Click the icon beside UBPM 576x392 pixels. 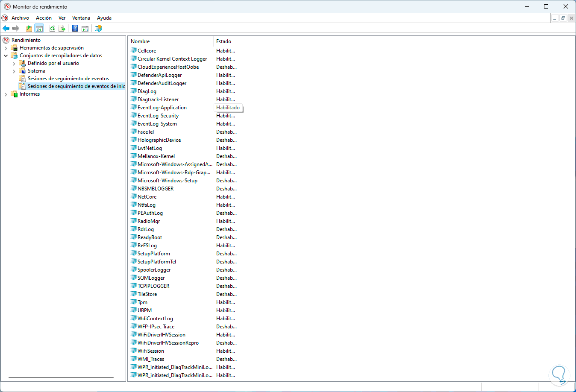tap(133, 310)
